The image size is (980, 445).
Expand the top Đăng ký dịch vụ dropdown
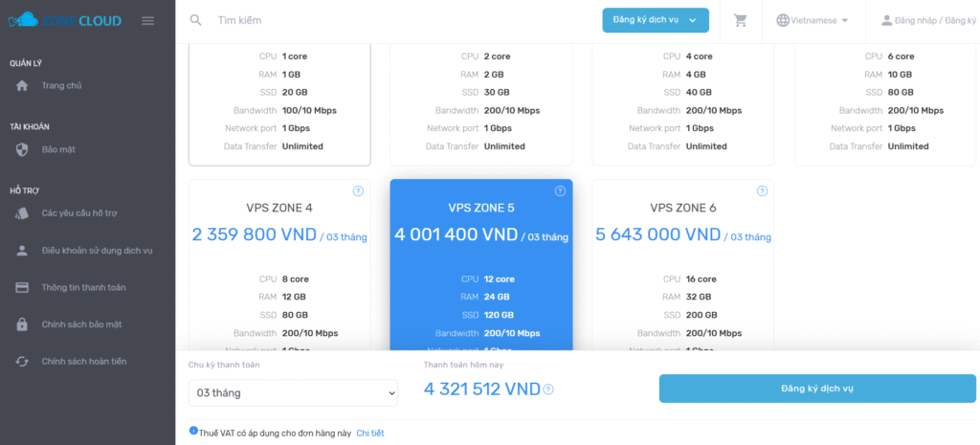656,20
